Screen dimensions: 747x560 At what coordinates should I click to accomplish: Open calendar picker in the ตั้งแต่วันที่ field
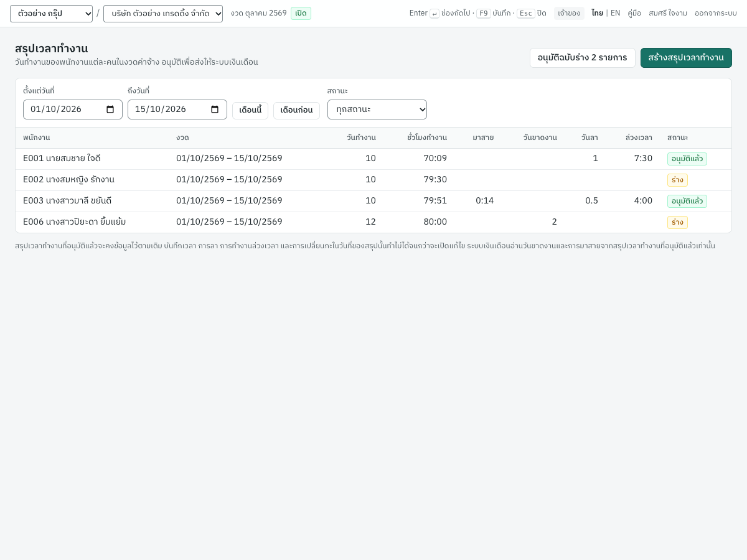click(x=110, y=110)
